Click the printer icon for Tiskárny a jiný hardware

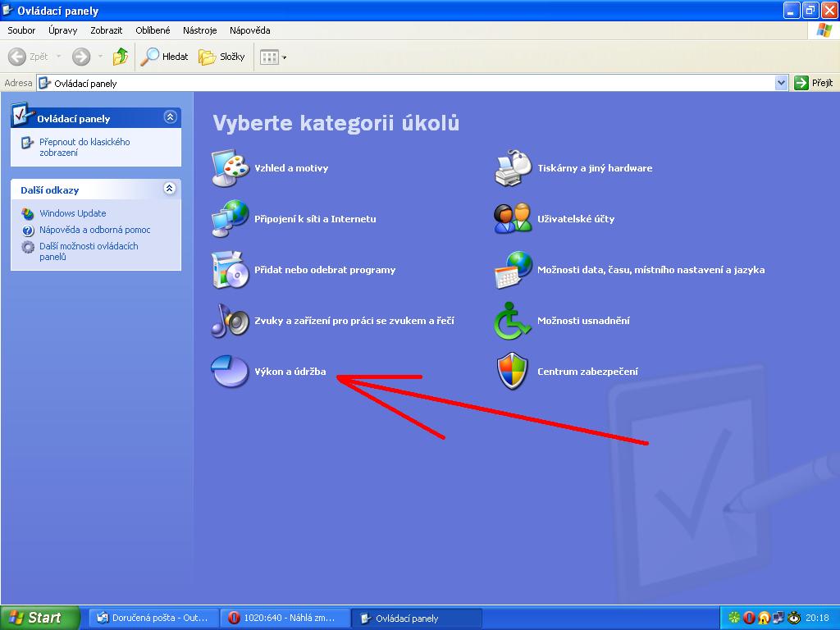[514, 168]
